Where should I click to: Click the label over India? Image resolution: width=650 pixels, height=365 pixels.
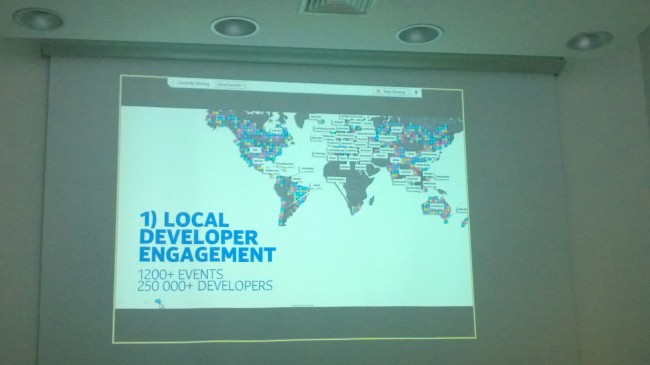click(x=396, y=160)
